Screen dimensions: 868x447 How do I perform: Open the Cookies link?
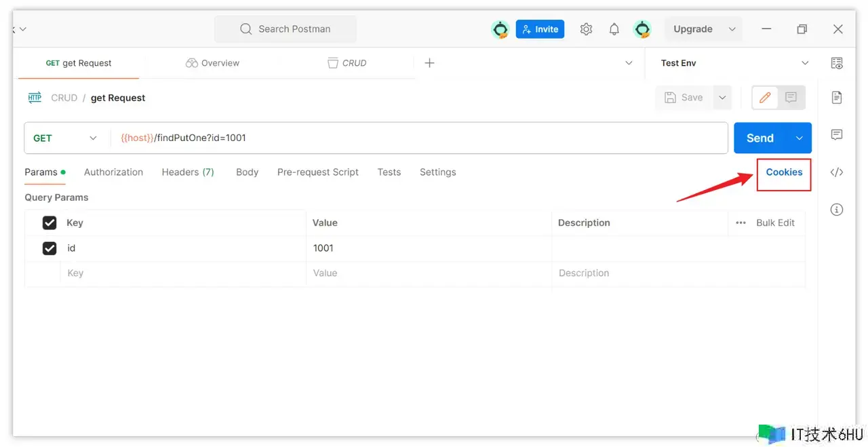[784, 172]
